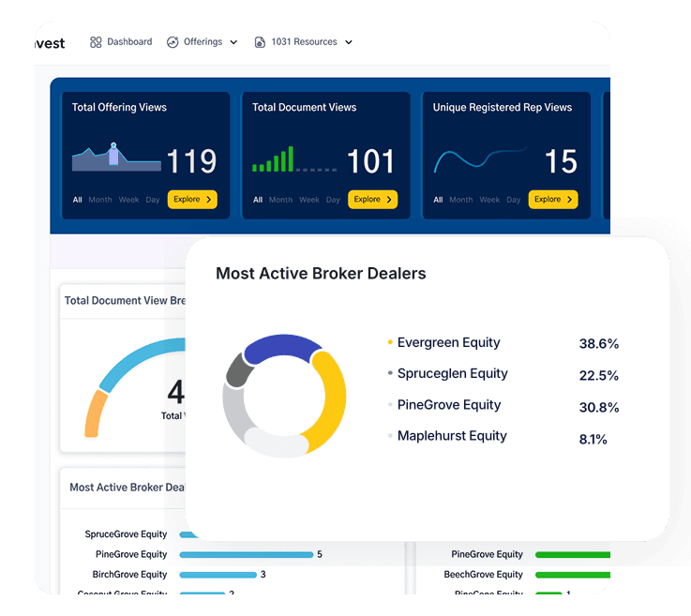Viewport: 691px width, 616px height.
Task: Click the line sparkline in Rep Views card
Action: [480, 160]
